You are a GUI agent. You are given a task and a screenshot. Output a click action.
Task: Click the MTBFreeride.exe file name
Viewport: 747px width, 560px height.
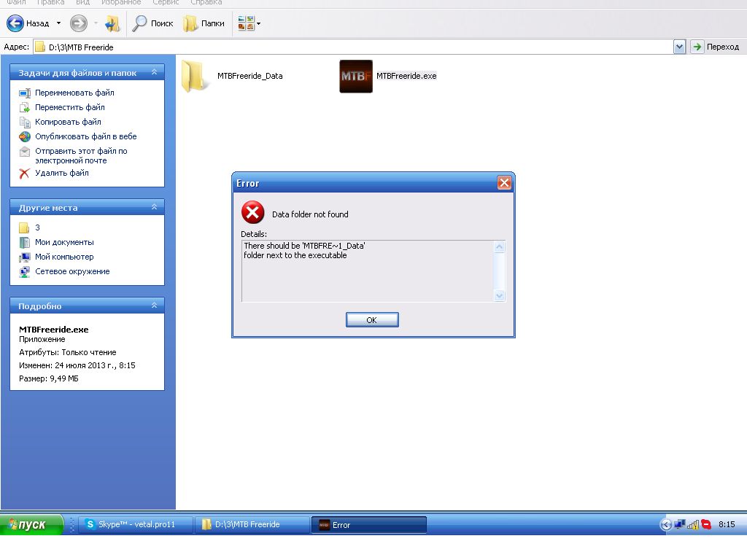pos(406,76)
